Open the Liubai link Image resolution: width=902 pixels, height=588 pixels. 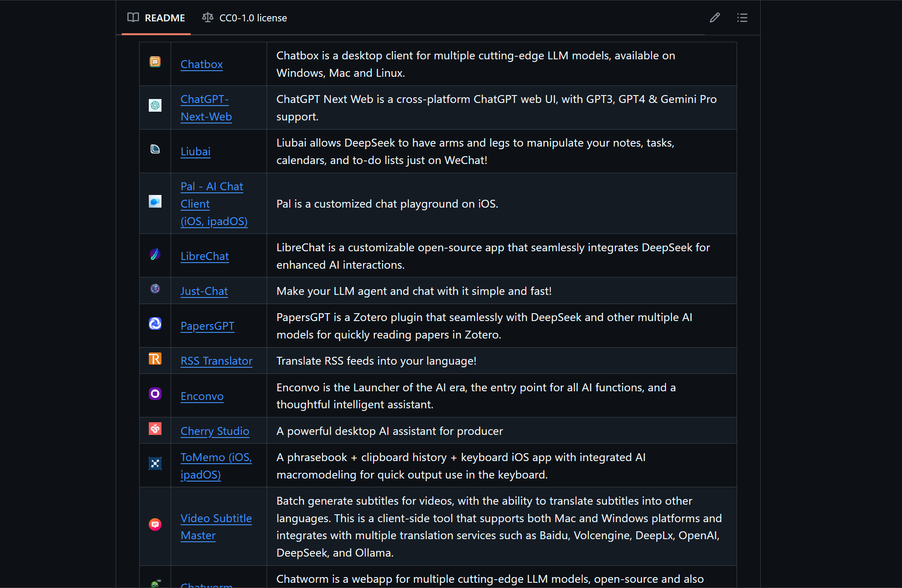click(195, 151)
